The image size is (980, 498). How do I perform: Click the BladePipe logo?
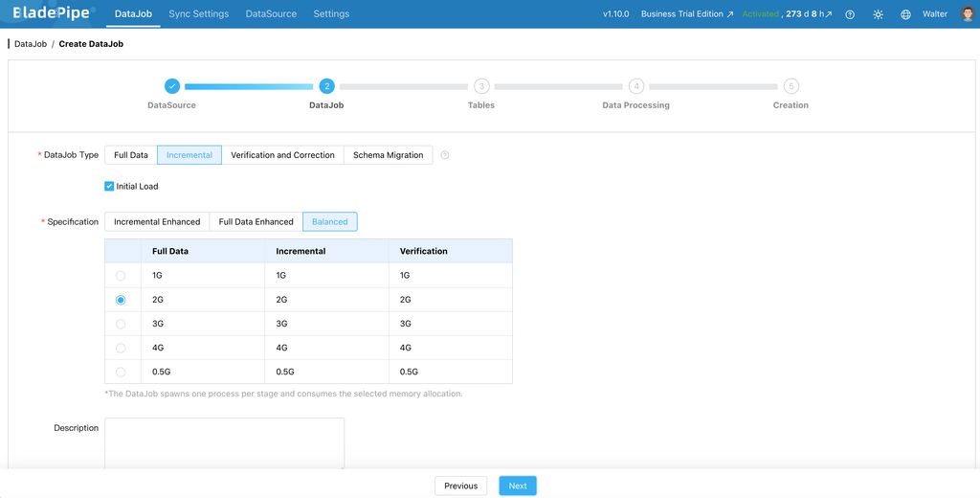click(54, 13)
